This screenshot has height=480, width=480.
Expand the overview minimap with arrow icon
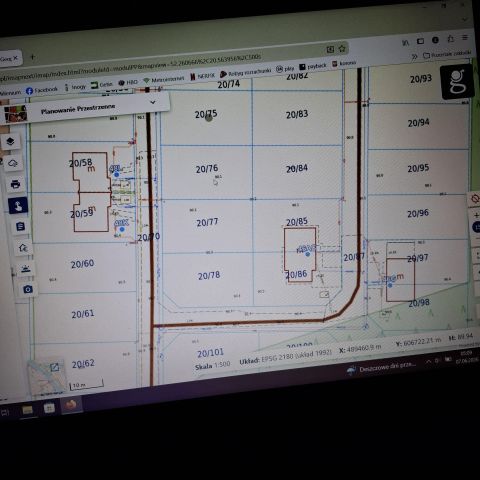54,367
